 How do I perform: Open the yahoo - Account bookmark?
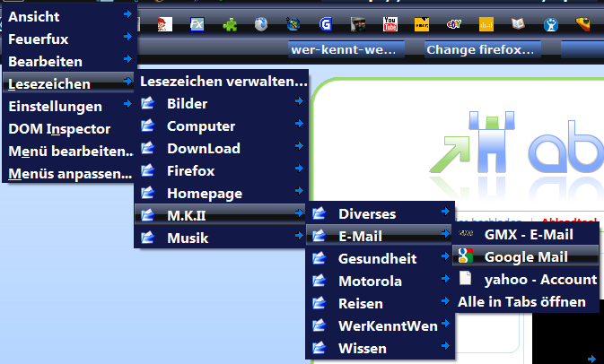tap(526, 280)
